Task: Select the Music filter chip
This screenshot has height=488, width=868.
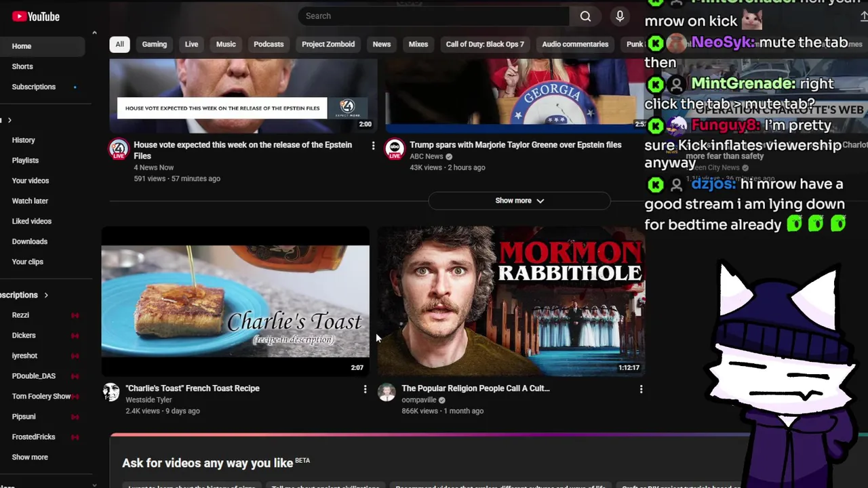Action: pos(226,44)
